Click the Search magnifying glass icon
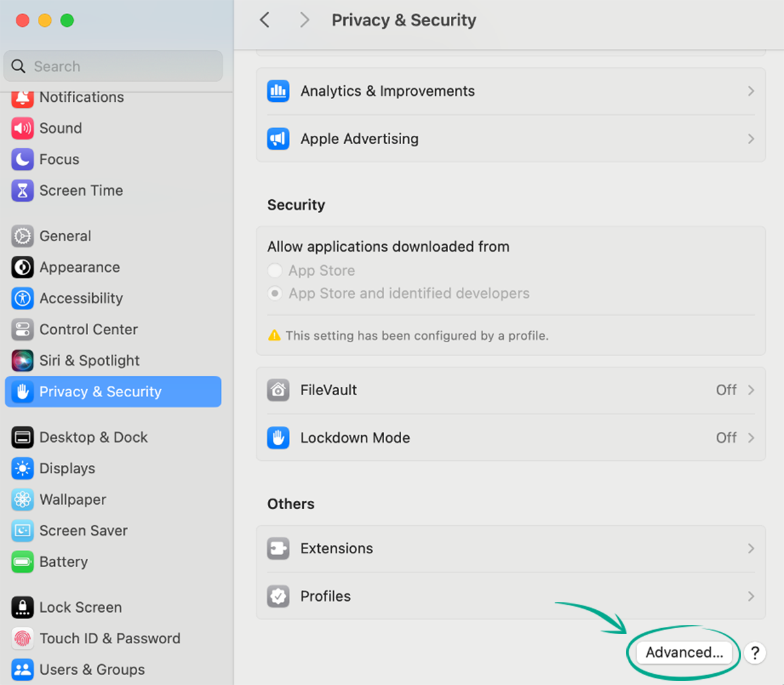 coord(18,66)
